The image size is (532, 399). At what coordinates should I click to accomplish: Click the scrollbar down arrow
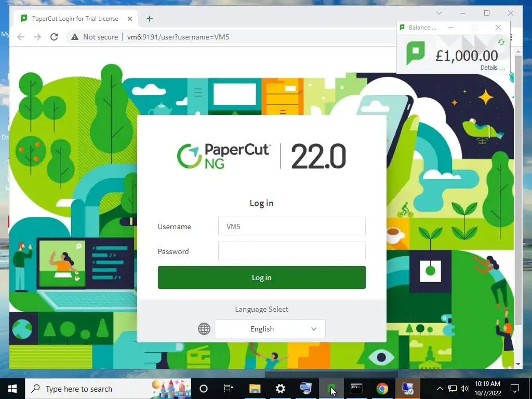518,364
